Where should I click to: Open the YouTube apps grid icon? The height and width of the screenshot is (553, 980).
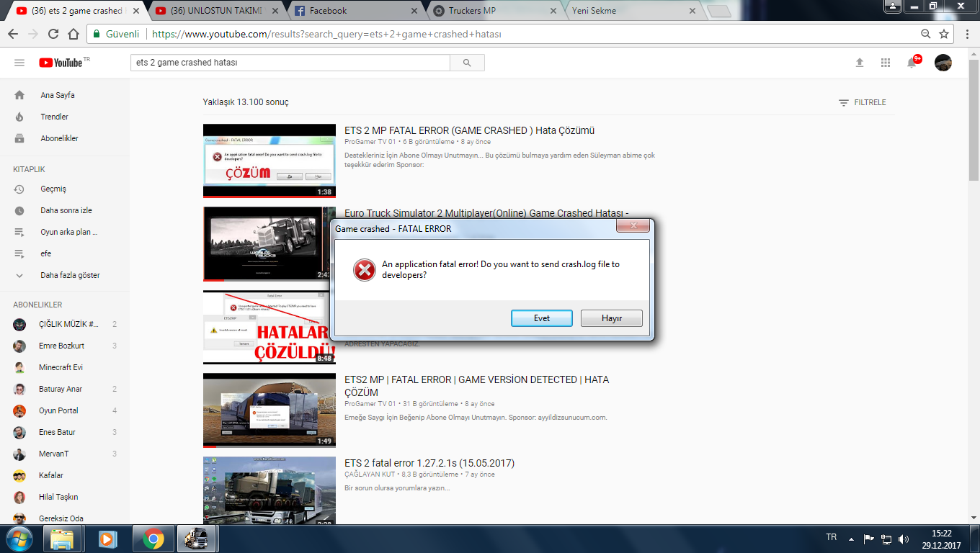[x=886, y=63]
